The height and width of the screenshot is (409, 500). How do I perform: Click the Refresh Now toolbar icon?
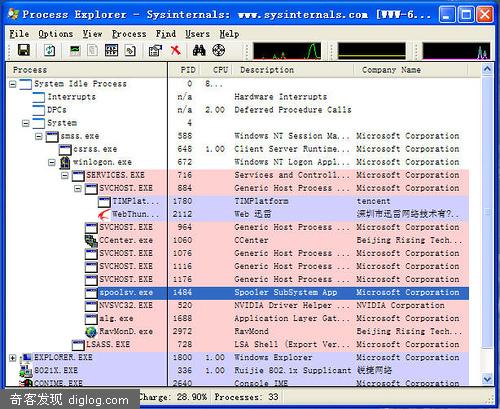tap(49, 50)
